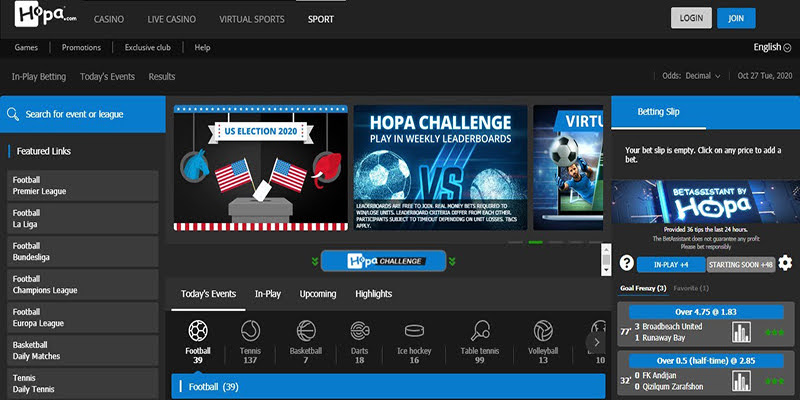Screen dimensions: 800x400
Task: Open stats chart for FK Andijan match
Action: coord(741,381)
